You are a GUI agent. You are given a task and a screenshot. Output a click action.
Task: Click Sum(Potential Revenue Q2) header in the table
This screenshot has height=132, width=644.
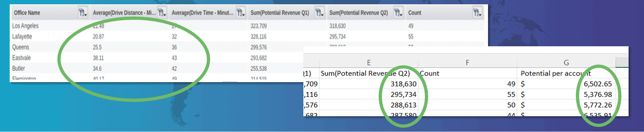click(x=359, y=13)
